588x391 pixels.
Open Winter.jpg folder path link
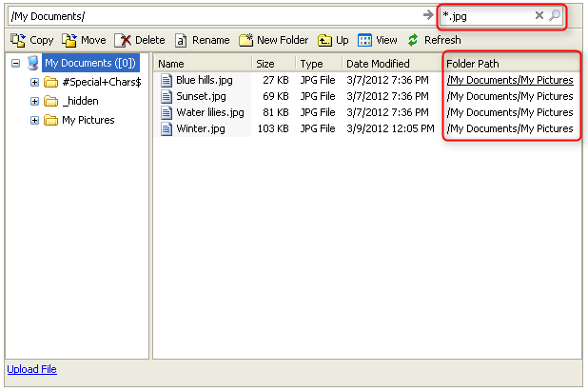[x=510, y=128]
